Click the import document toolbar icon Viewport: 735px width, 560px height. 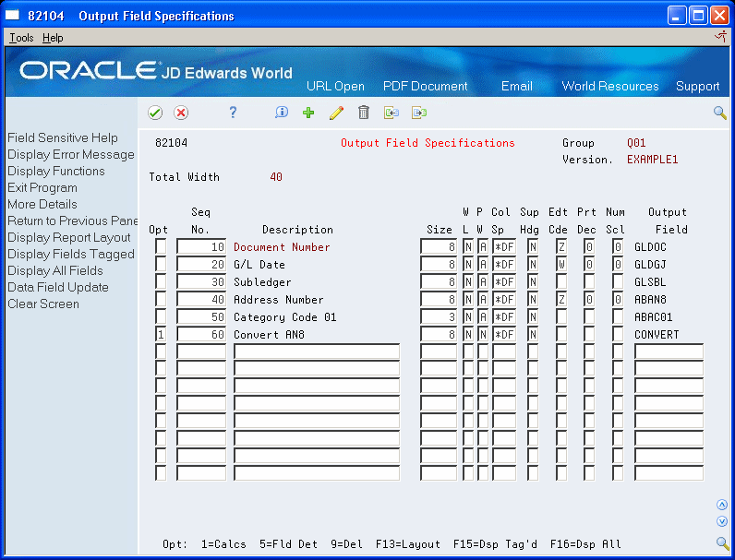click(391, 113)
